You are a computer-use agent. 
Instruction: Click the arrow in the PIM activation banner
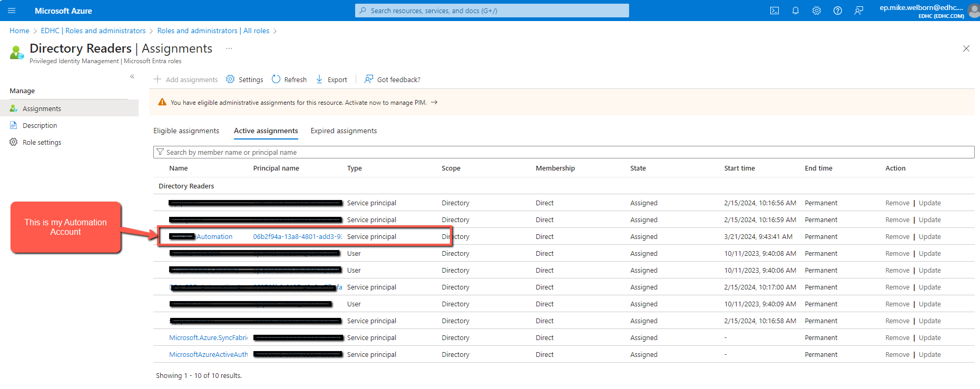click(434, 102)
